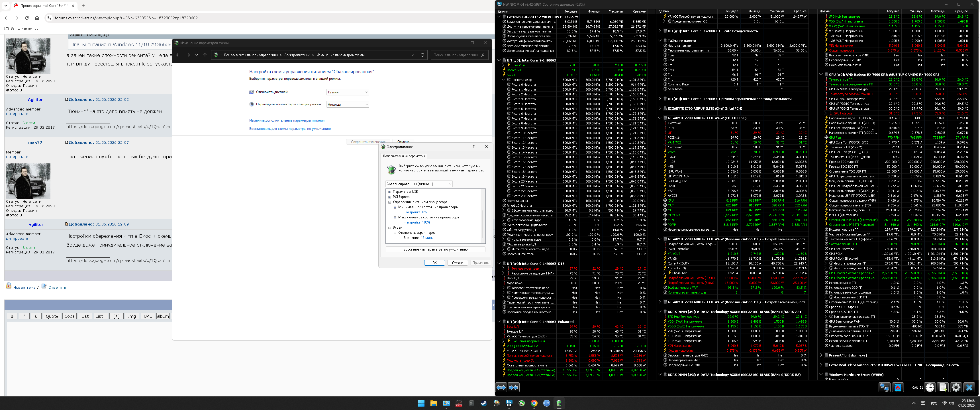The width and height of the screenshot is (980, 410).
Task: Refresh the Control Panel address bar
Action: (422, 55)
